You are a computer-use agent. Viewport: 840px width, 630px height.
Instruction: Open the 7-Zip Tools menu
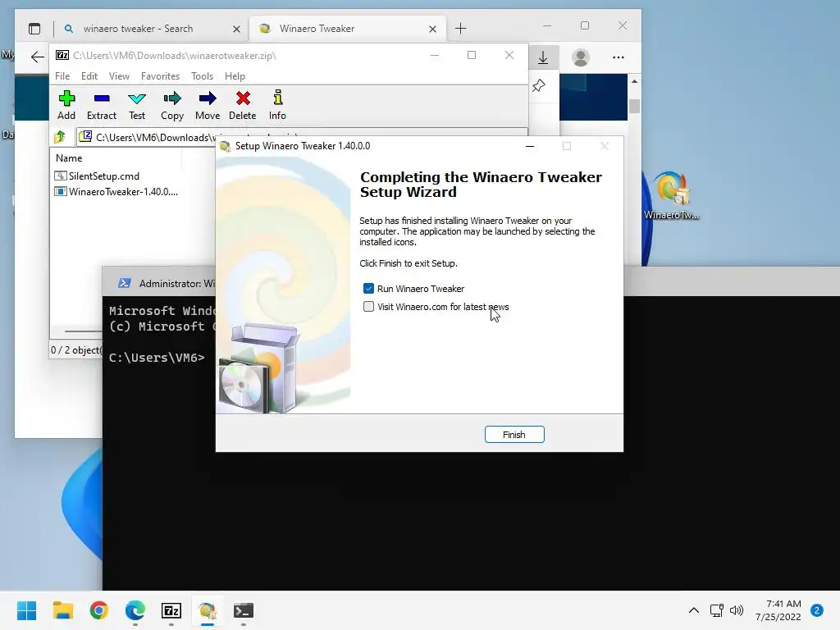202,76
